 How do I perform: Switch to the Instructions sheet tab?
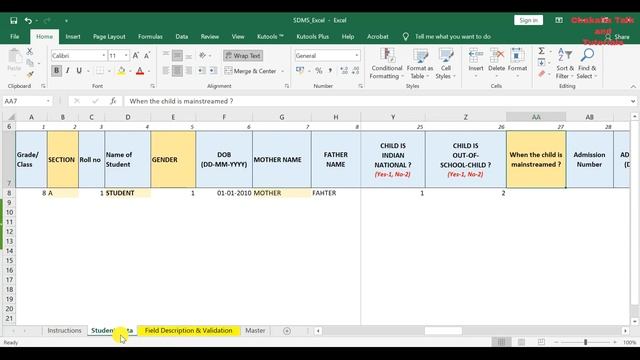coord(64,331)
